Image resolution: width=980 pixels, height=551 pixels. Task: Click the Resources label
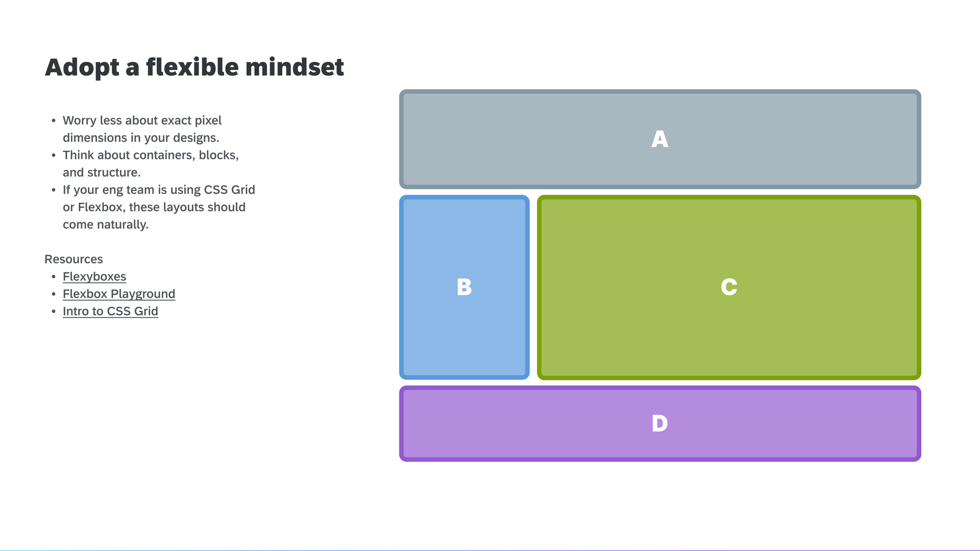pyautogui.click(x=74, y=259)
